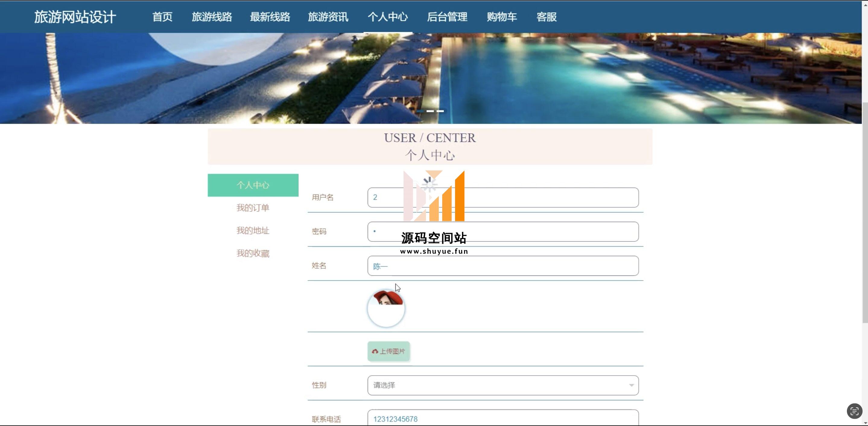868x426 pixels.
Task: Open 购物车 in the top menu
Action: click(x=501, y=17)
